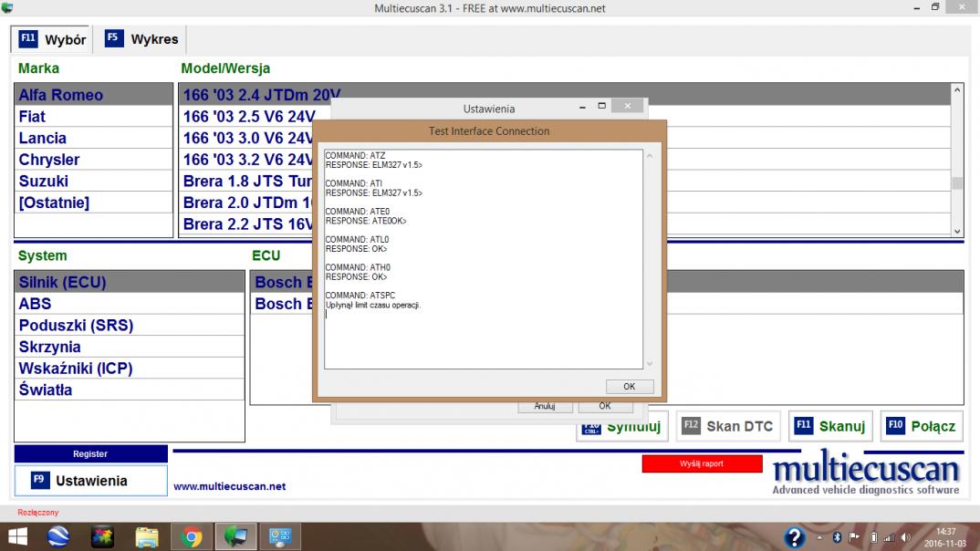Select Światła system

(x=130, y=390)
